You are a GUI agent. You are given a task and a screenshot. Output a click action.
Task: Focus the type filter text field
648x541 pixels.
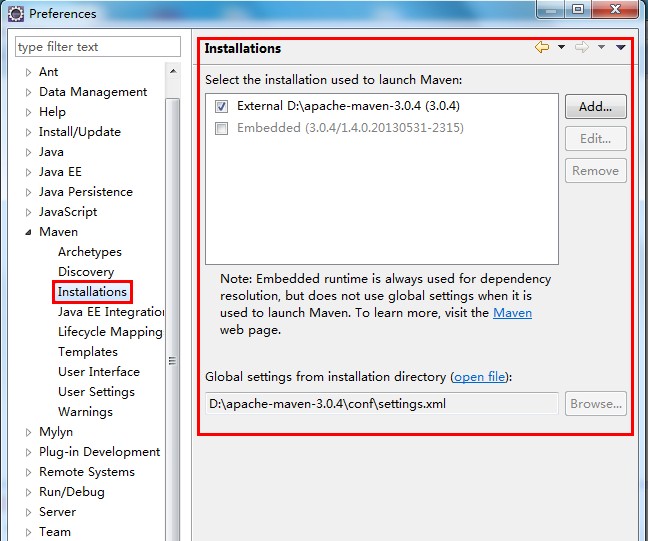tap(98, 47)
